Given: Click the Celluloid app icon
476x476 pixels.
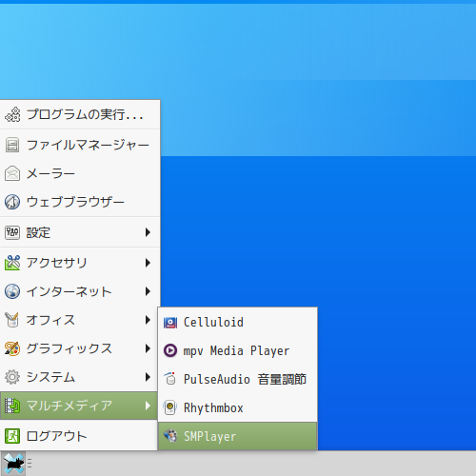Looking at the screenshot, I should tap(170, 323).
